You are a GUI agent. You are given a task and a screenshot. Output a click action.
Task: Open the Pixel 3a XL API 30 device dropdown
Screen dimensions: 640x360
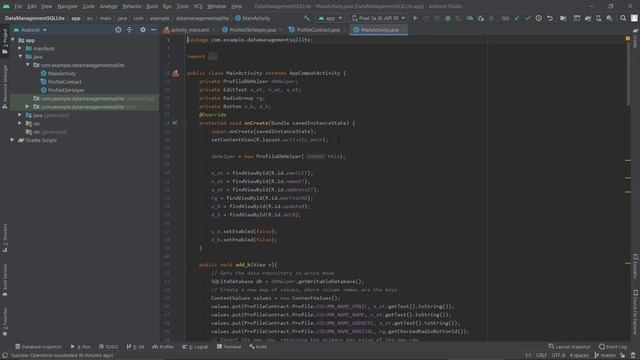[378, 18]
